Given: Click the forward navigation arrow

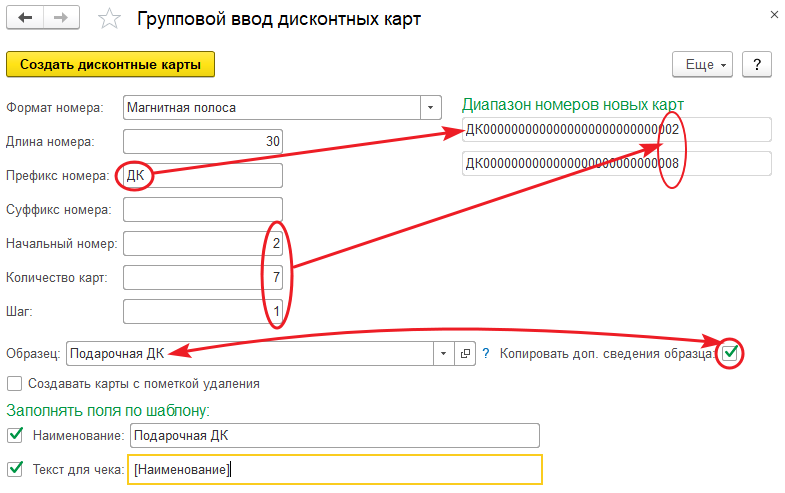Looking at the screenshot, I should coord(61,18).
